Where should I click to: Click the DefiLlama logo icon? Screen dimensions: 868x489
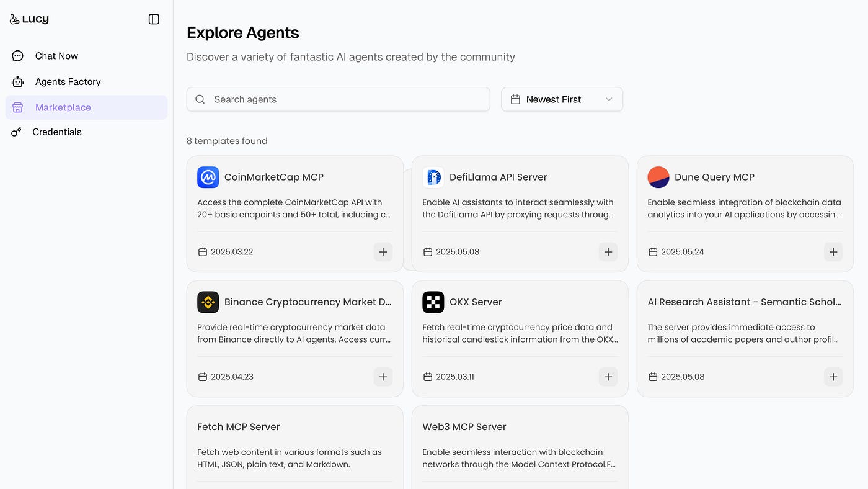pyautogui.click(x=433, y=177)
